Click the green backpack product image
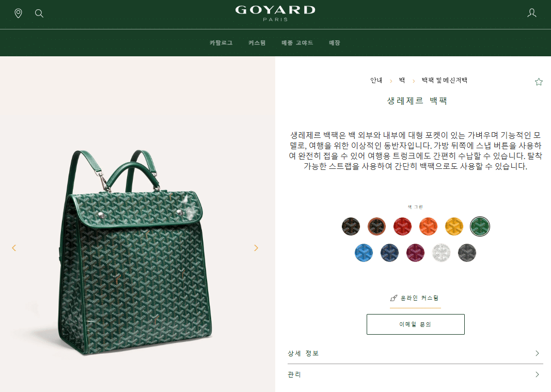The height and width of the screenshot is (392, 551). click(x=135, y=252)
